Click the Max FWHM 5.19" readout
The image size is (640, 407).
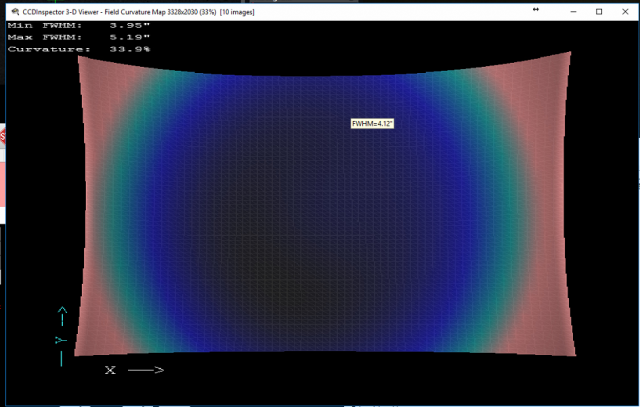click(x=79, y=38)
